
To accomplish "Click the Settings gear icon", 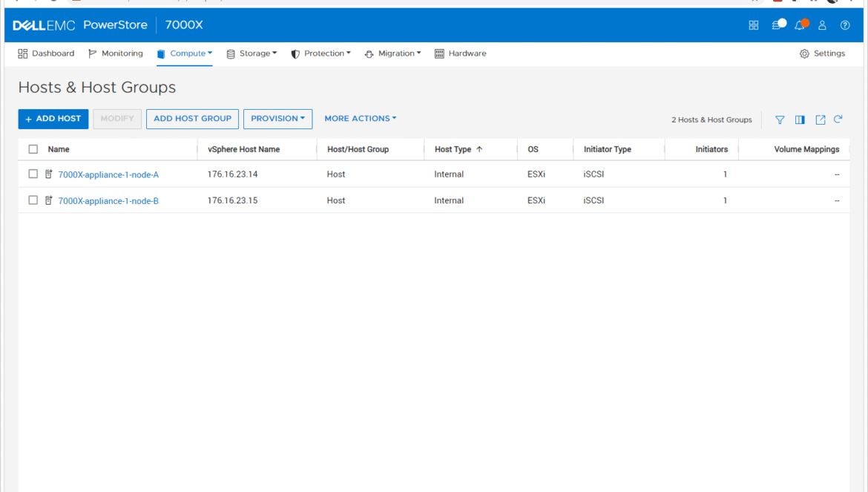I will tap(804, 53).
